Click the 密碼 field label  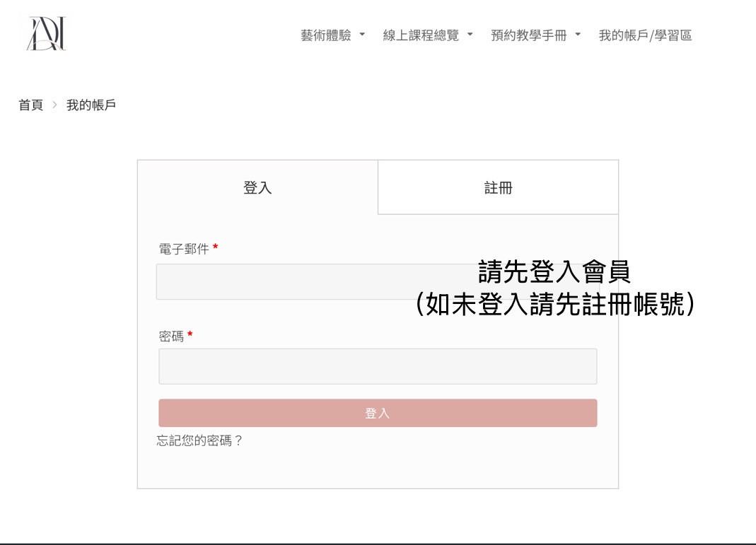point(171,336)
